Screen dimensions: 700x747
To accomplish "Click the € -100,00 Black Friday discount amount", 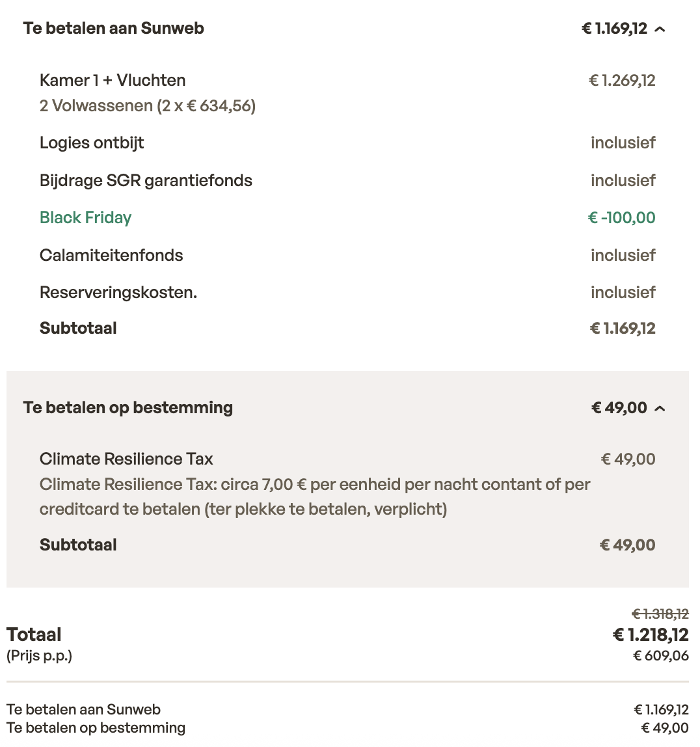I will coord(621,217).
